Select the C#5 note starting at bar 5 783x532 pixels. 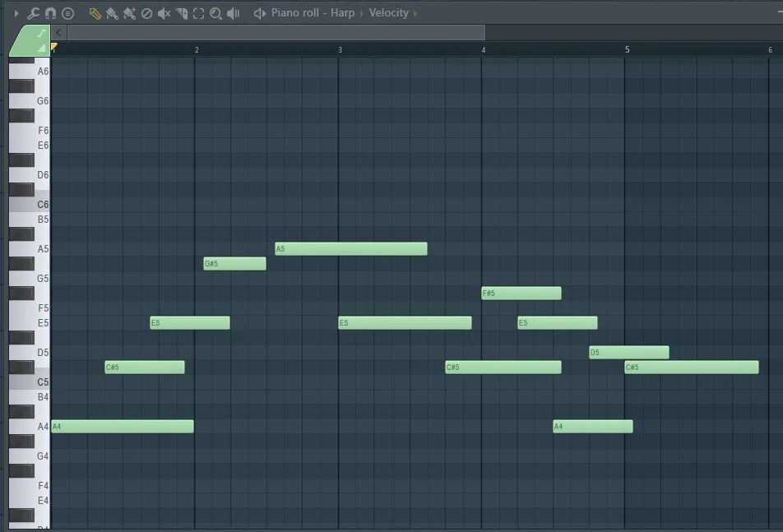[692, 368]
